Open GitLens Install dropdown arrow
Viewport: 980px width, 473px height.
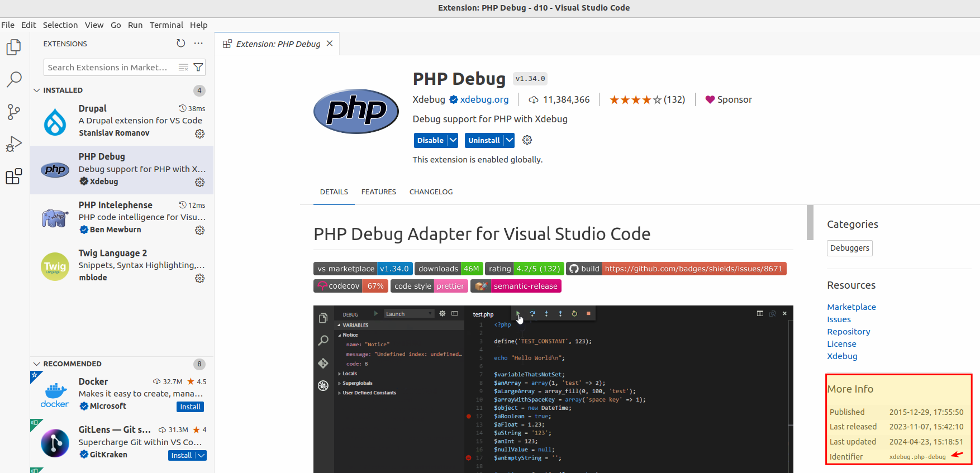coord(201,456)
